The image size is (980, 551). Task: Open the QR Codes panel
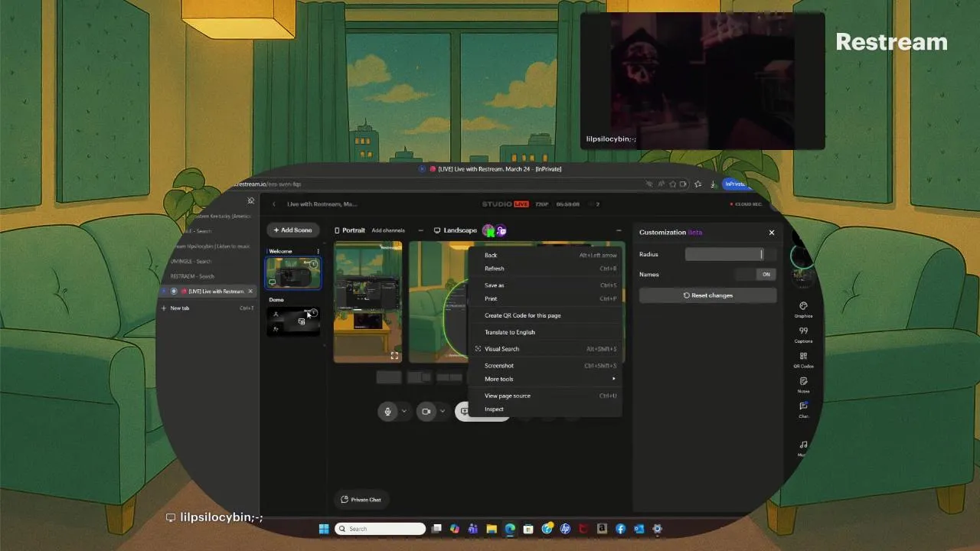coord(803,360)
